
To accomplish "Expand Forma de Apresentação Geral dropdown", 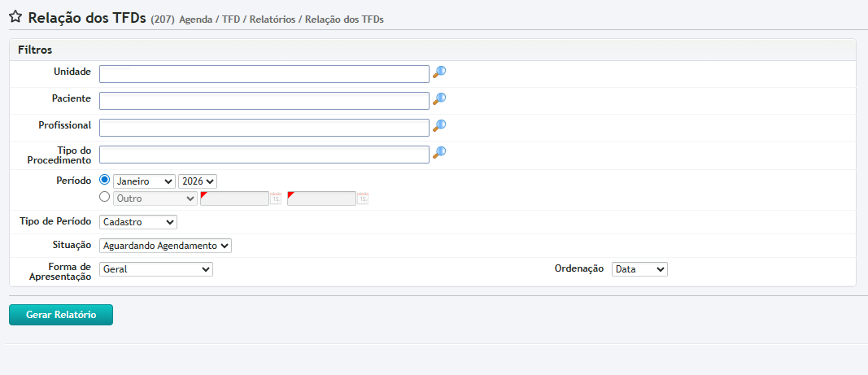I will coord(155,269).
